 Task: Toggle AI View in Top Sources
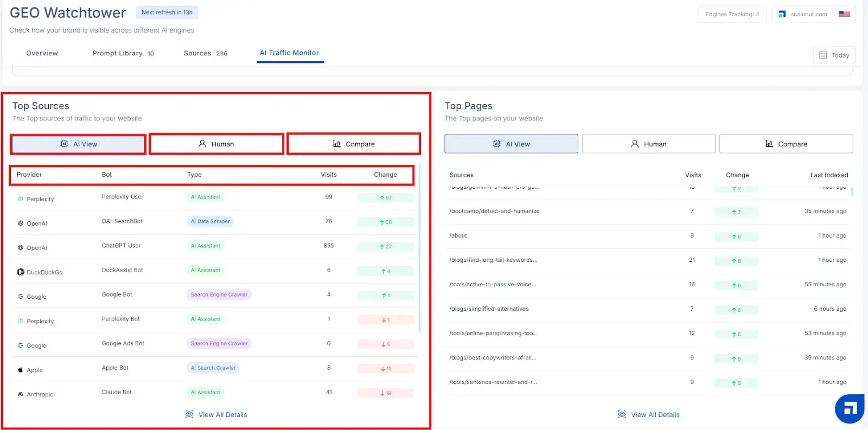(79, 144)
